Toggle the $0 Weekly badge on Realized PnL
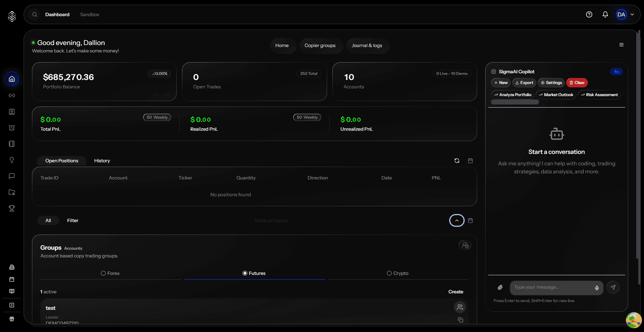The image size is (644, 332). click(307, 117)
